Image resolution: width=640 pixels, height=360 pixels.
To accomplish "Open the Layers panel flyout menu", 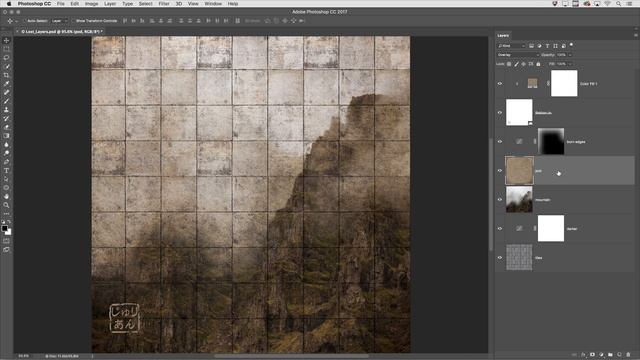I will tap(636, 36).
